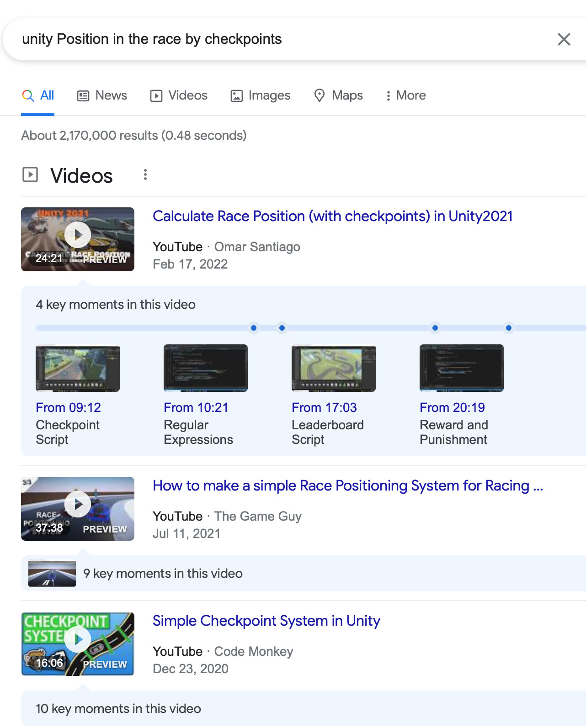Viewport: 586px width, 728px height.
Task: Open the Leaderboard Script key moment thumbnail
Action: tap(334, 368)
